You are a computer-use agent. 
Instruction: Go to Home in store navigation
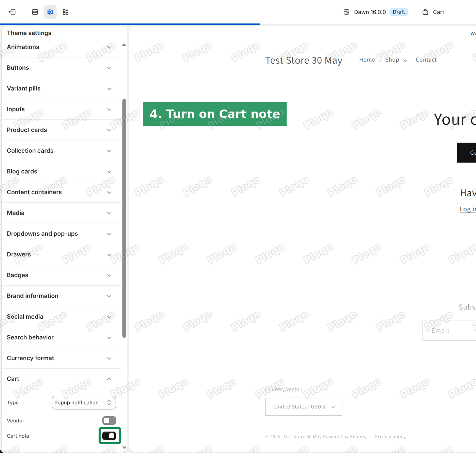click(x=367, y=60)
